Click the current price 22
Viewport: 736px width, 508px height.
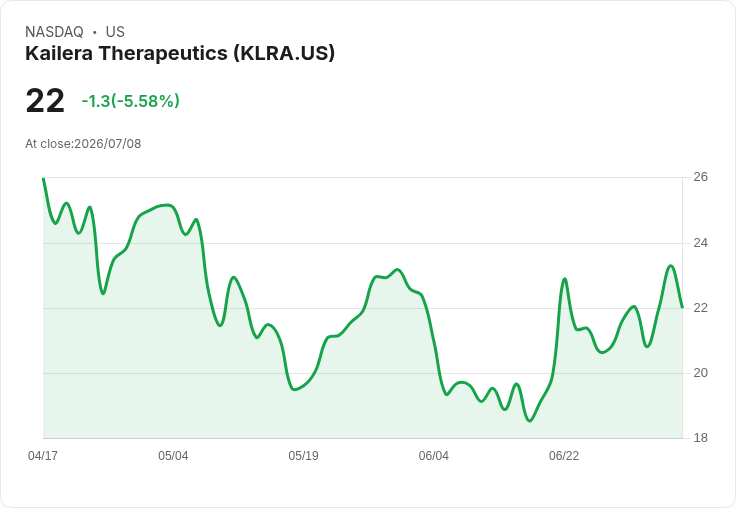[x=45, y=101]
